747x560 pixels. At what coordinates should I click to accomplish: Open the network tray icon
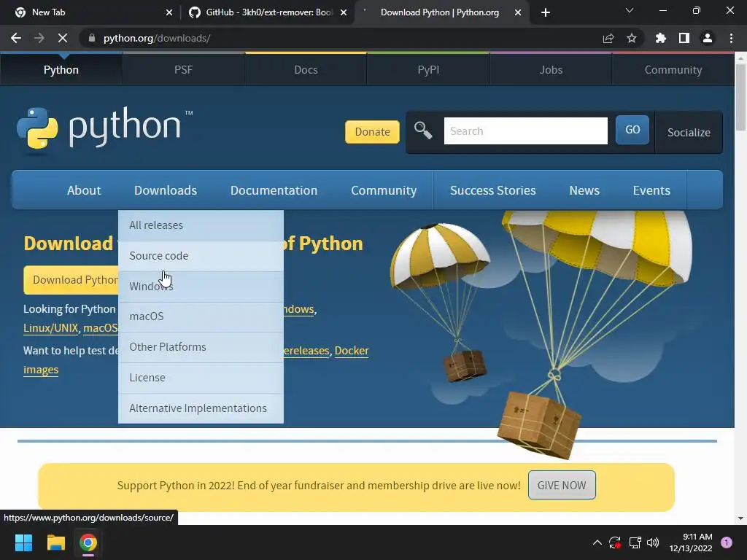pyautogui.click(x=635, y=542)
